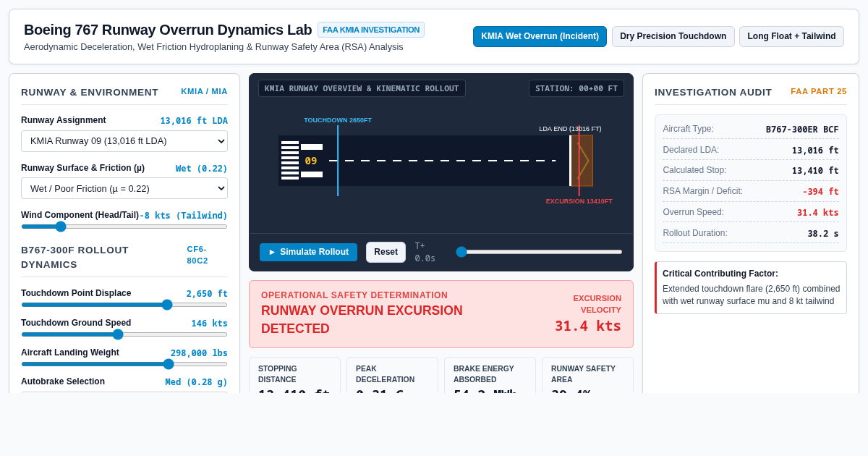868x456 pixels.
Task: Click the Wet (0.22) friction value
Action: (x=202, y=169)
